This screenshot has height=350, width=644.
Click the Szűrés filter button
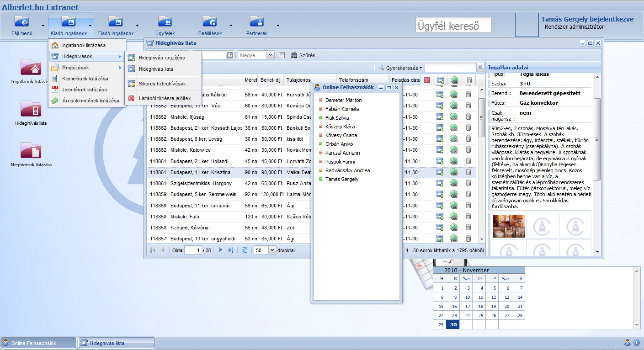[303, 55]
